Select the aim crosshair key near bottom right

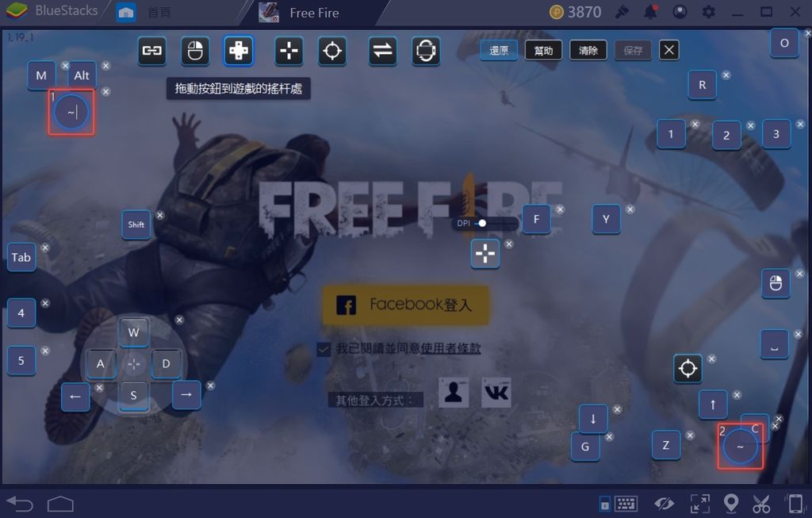pos(688,369)
